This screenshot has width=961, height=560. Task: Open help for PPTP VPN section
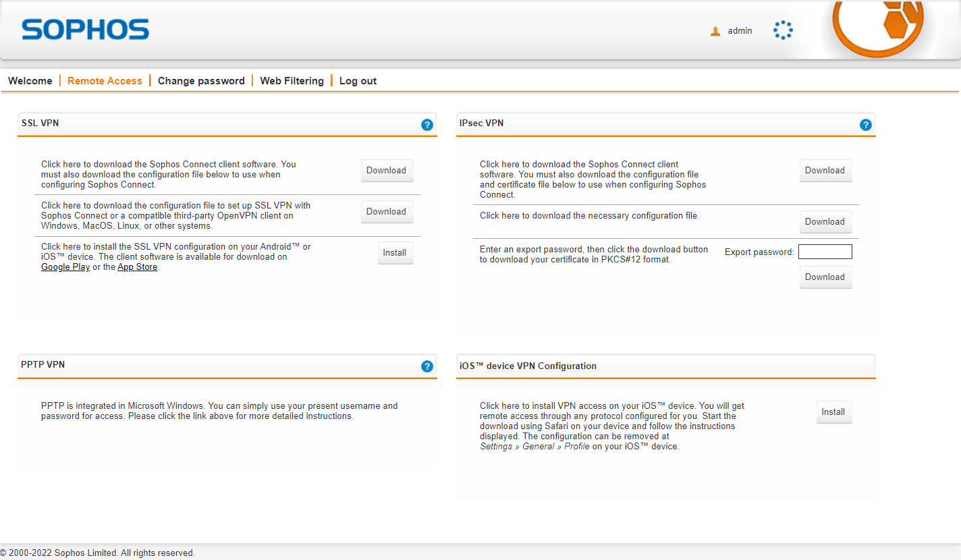pos(427,366)
